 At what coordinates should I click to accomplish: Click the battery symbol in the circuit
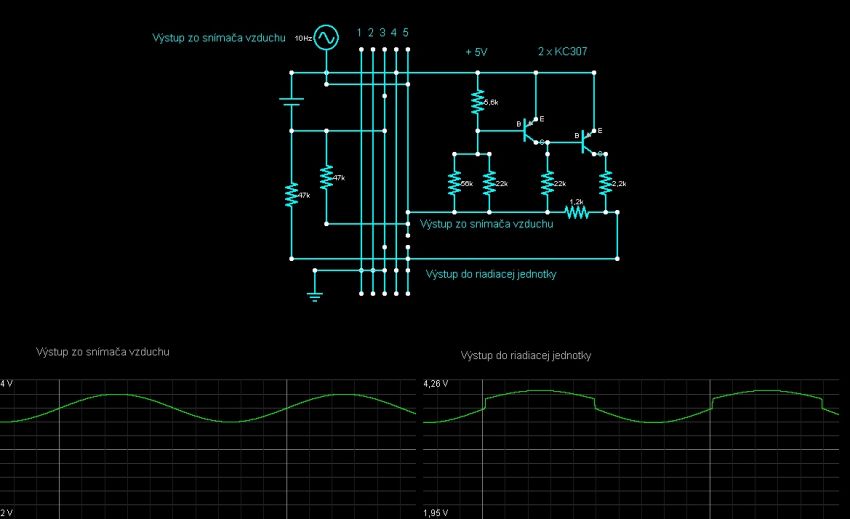click(292, 101)
